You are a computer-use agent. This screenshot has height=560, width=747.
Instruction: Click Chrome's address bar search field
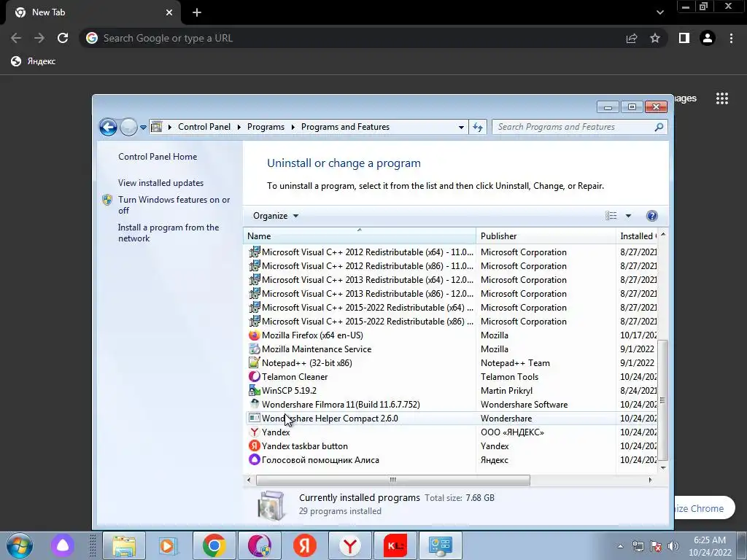(352, 38)
